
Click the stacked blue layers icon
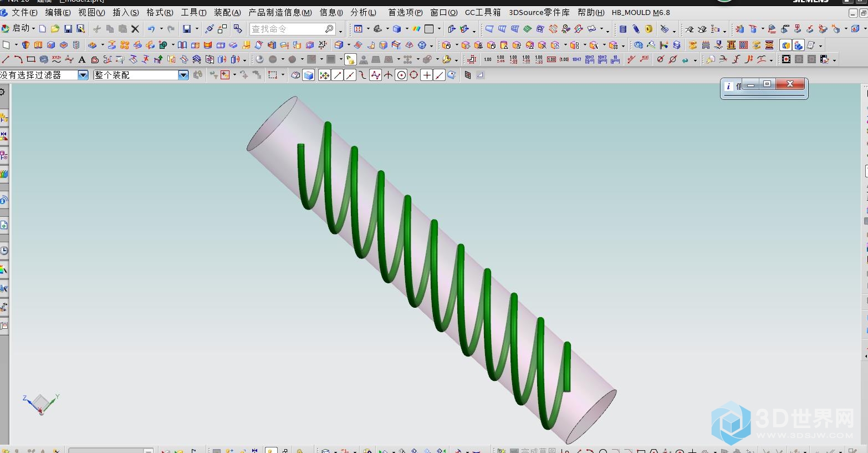[676, 45]
